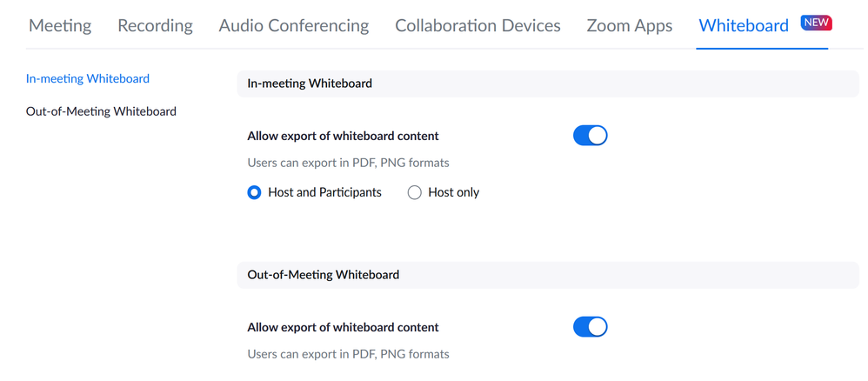Click the PDF, PNG description under In-meeting section
This screenshot has height=381, width=868.
pyautogui.click(x=348, y=163)
